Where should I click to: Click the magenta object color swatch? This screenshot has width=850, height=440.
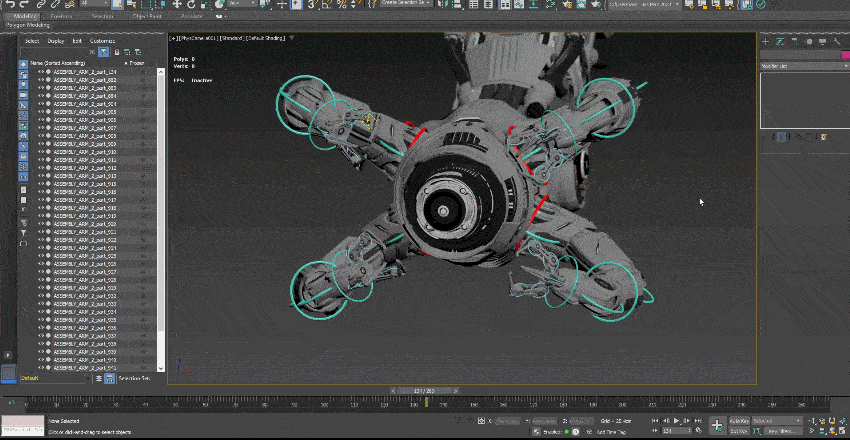coord(845,55)
